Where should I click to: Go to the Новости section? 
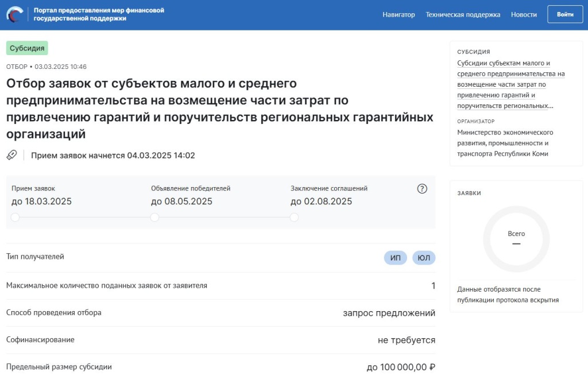524,14
